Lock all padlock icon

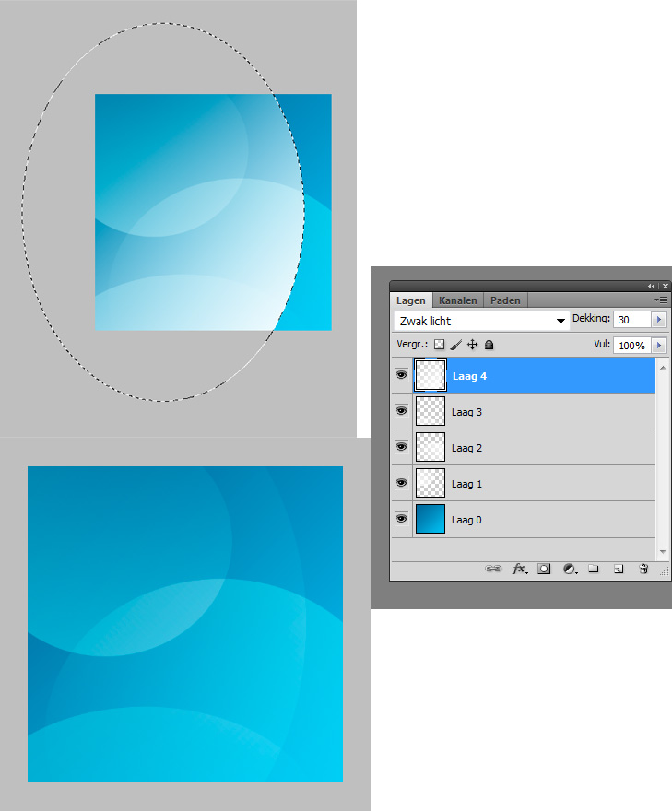click(x=489, y=345)
